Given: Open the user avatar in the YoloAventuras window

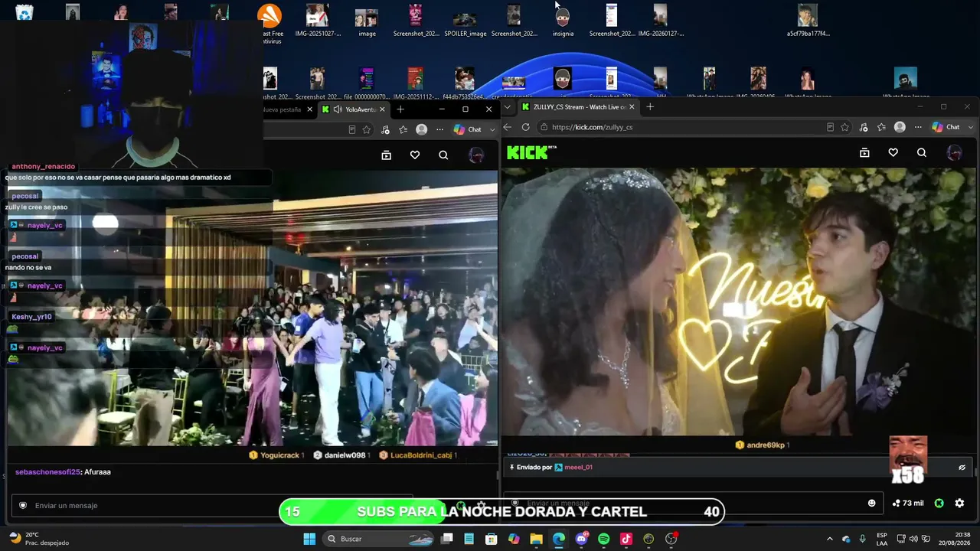Looking at the screenshot, I should (476, 155).
